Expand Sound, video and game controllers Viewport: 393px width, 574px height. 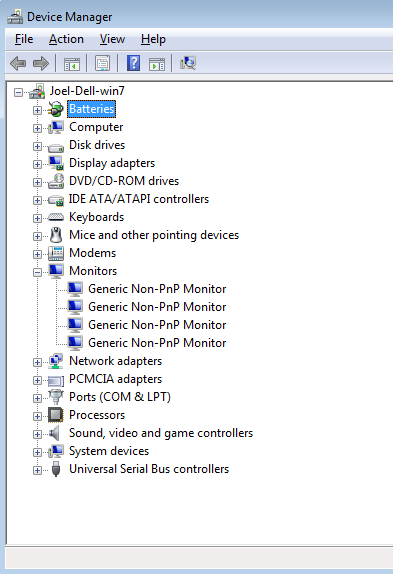(x=37, y=434)
